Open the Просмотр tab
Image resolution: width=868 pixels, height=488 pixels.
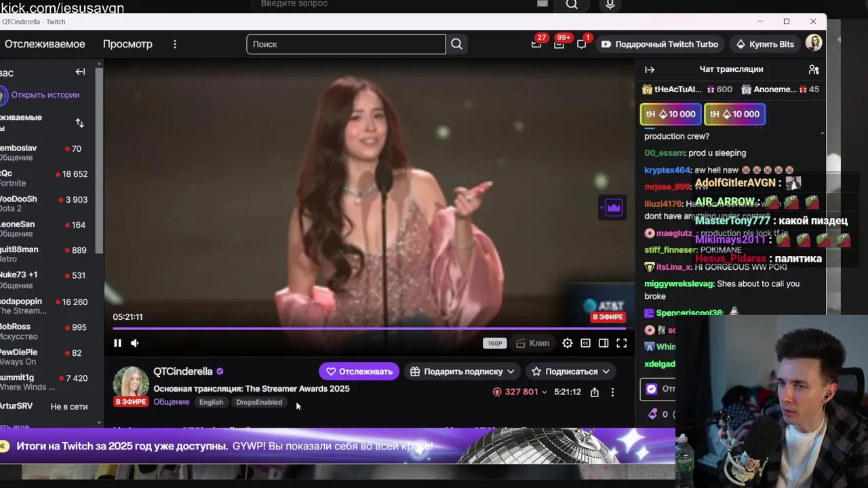(127, 44)
